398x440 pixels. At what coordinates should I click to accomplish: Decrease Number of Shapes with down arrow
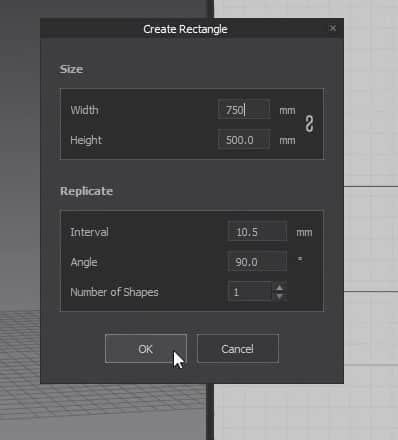pos(280,296)
